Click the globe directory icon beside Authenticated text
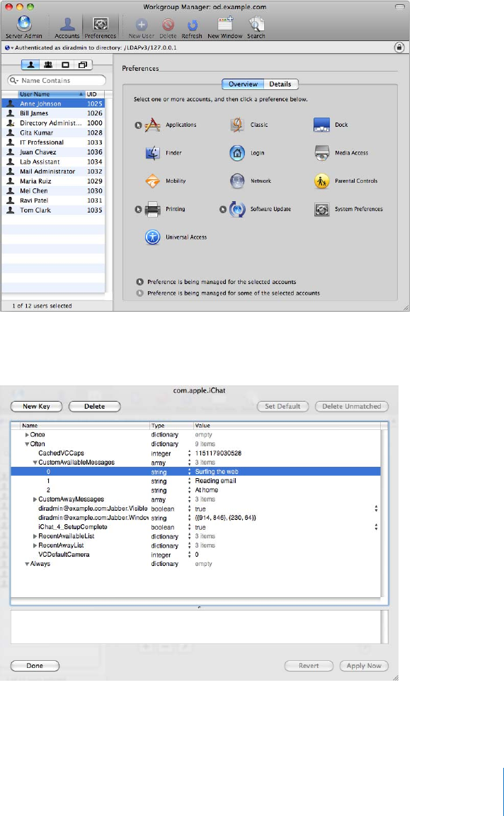The width and height of the screenshot is (504, 816). coord(7,47)
